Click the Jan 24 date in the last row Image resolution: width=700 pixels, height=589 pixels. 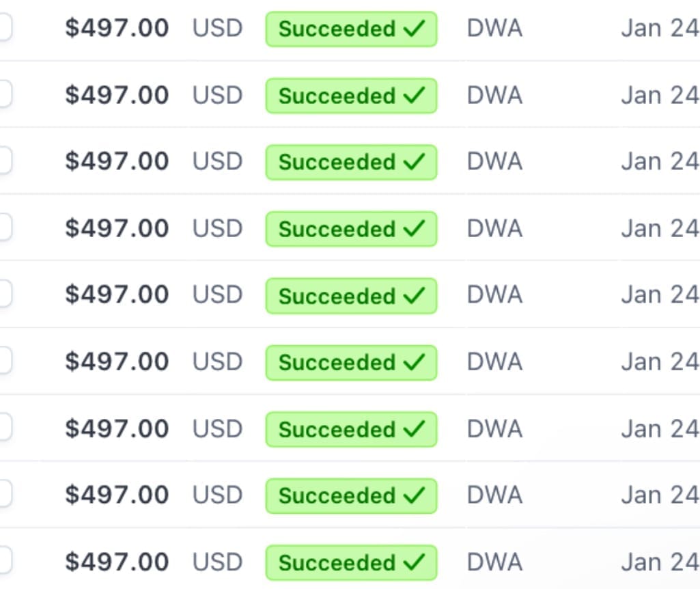660,562
